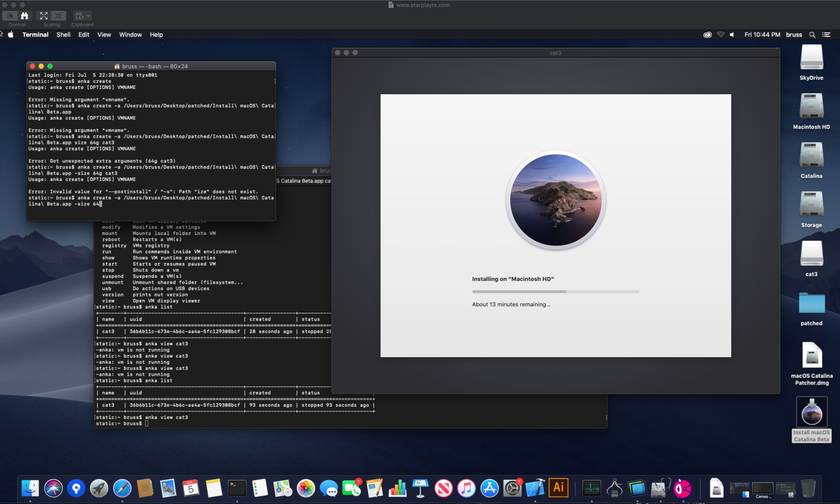Open iTunes from the Dock

(x=466, y=488)
